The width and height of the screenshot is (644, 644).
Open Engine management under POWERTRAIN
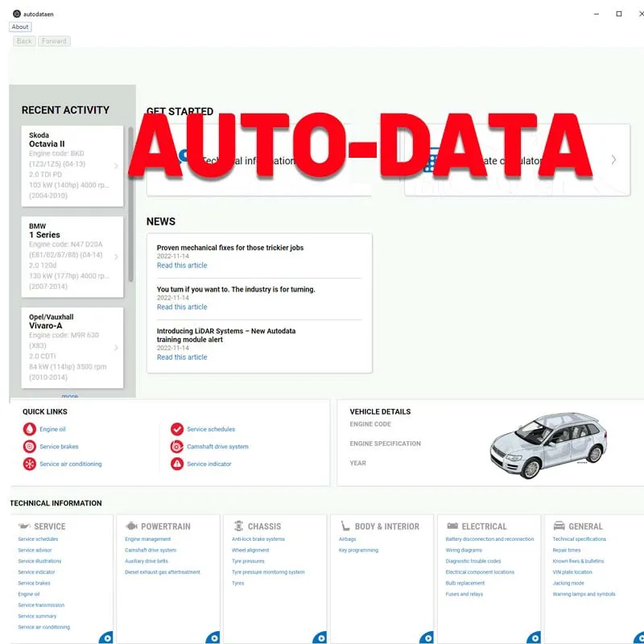coord(148,539)
